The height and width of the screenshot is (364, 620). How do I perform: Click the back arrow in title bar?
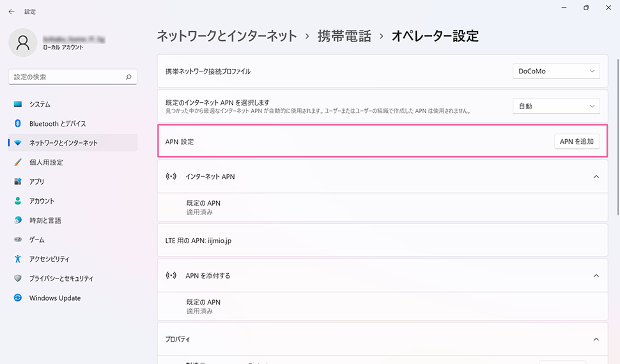[x=12, y=11]
